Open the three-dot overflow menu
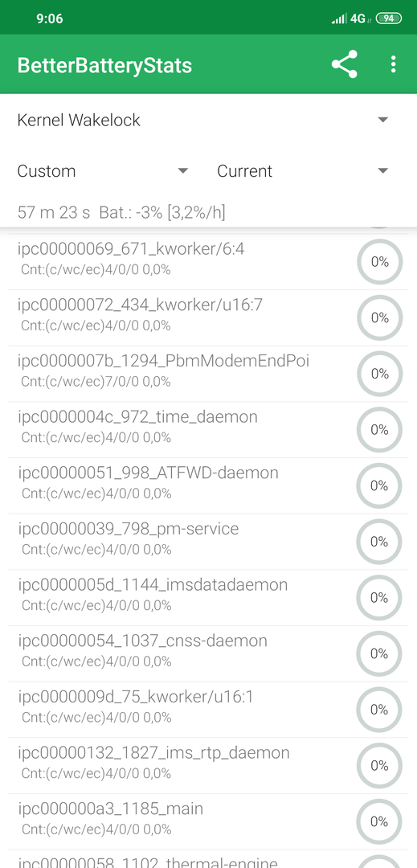The image size is (417, 868). click(393, 65)
